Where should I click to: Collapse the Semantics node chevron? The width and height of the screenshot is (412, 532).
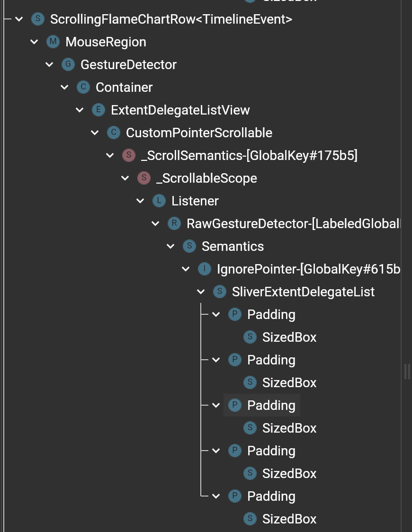[x=170, y=246]
